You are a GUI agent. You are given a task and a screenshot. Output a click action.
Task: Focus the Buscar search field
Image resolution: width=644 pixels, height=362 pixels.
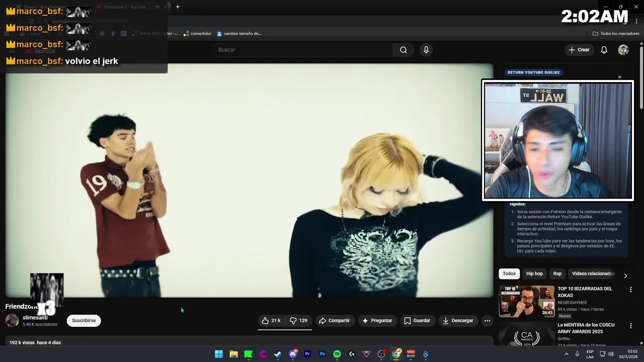(303, 50)
